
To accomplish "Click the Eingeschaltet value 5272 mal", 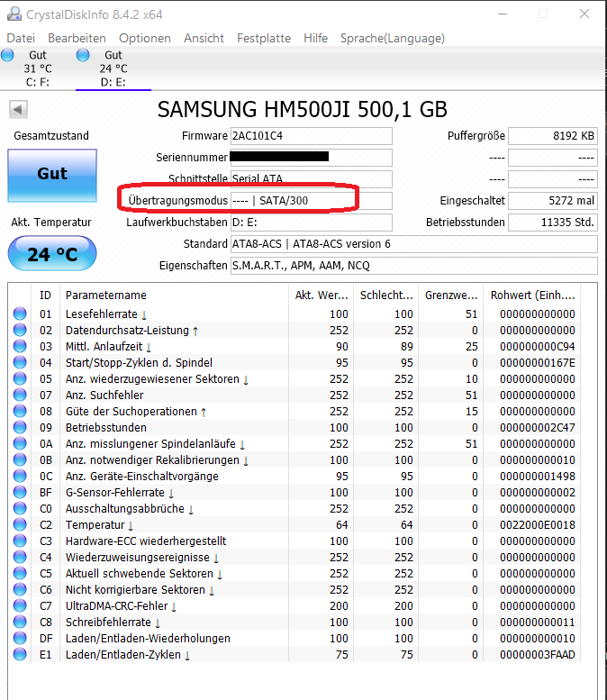I will (553, 200).
